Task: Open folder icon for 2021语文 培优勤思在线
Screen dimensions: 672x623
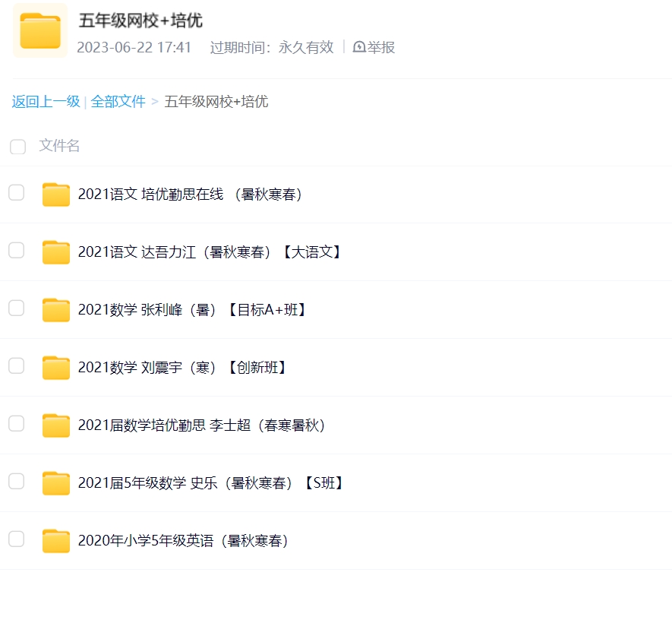Action: [56, 194]
